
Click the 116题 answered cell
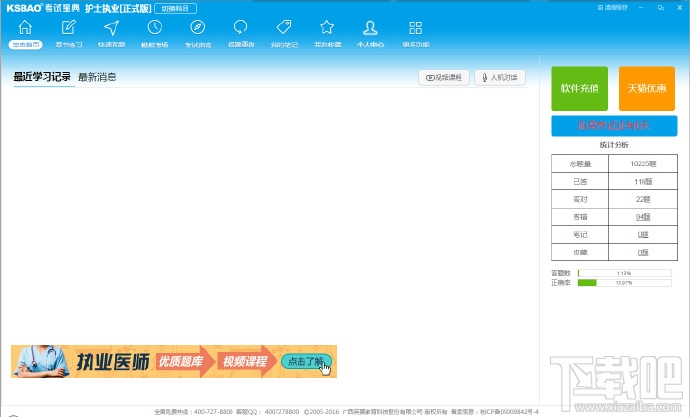click(643, 181)
